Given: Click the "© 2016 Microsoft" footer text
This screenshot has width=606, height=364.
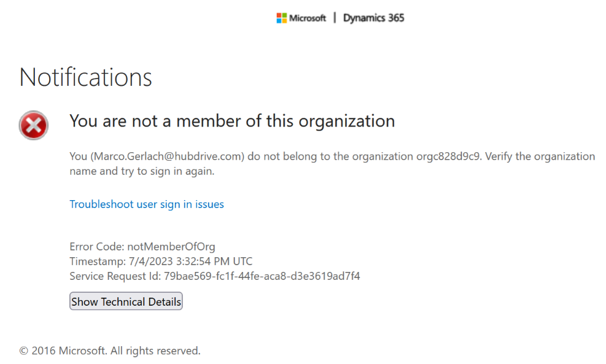Looking at the screenshot, I should click(63, 351).
